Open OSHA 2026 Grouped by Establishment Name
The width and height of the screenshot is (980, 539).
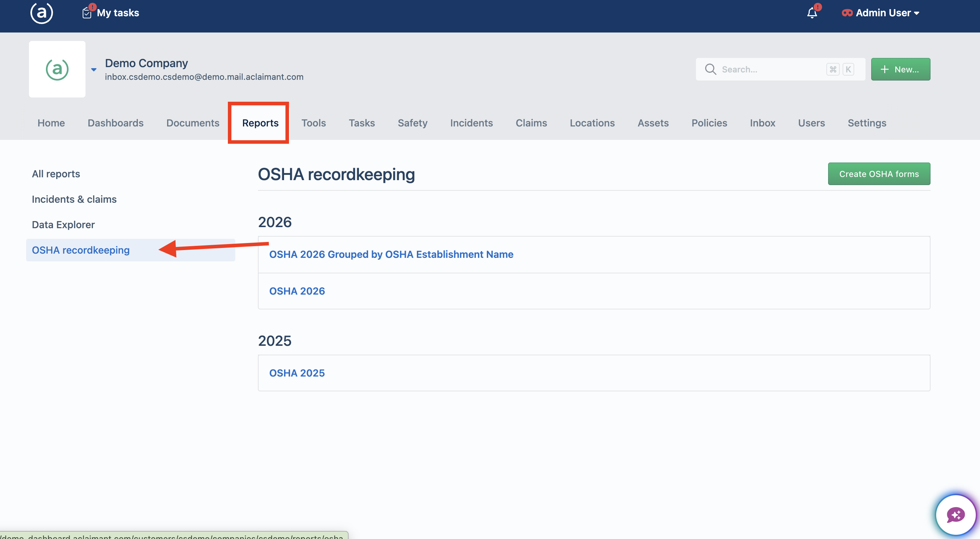pos(391,254)
